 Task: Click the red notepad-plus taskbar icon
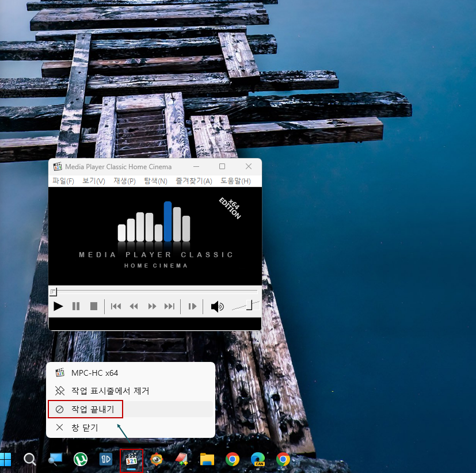pos(182,459)
